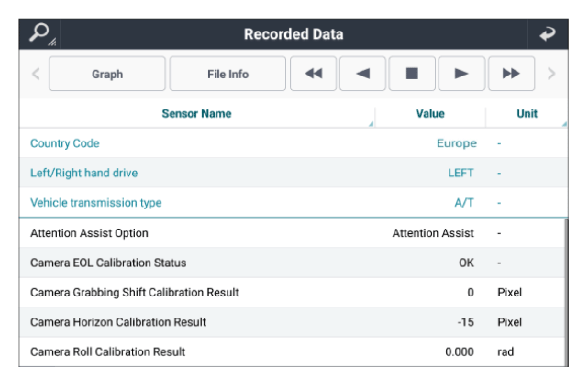Select the Country Code row
The image size is (587, 386).
pos(294,143)
